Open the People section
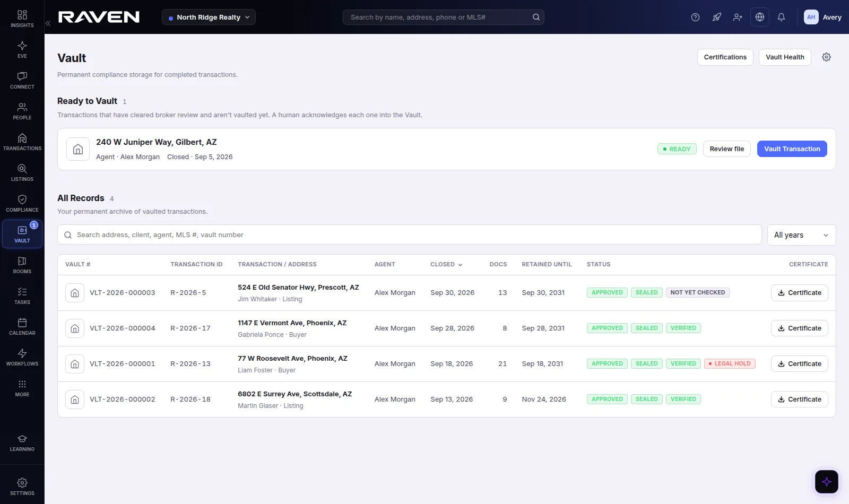The height and width of the screenshot is (504, 849). pos(22,111)
